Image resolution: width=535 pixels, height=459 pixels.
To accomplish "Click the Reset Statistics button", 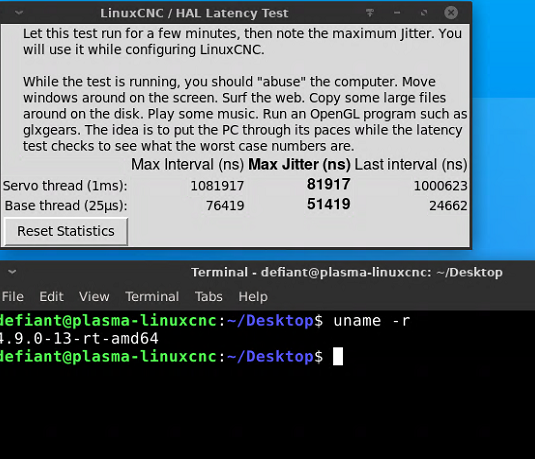I will tap(66, 231).
